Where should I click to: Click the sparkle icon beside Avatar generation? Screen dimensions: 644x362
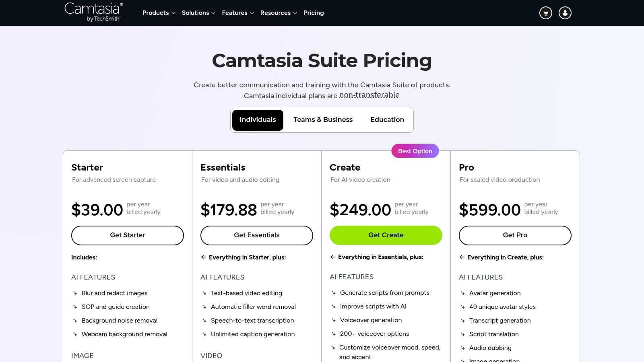[x=463, y=293]
